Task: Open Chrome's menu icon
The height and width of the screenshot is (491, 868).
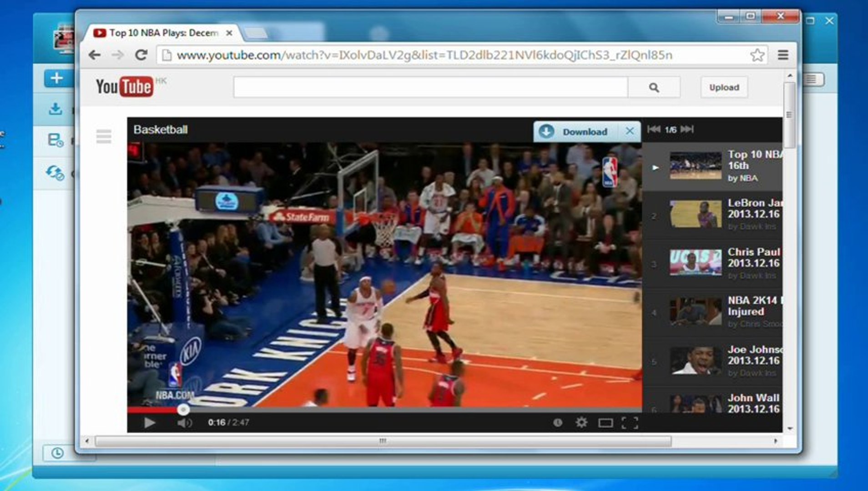Action: (x=782, y=55)
